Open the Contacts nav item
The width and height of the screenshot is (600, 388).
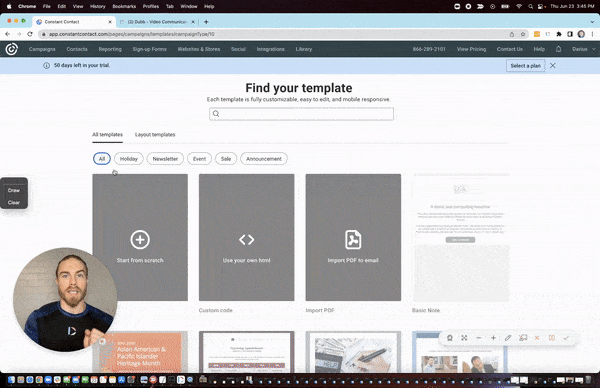tap(77, 49)
